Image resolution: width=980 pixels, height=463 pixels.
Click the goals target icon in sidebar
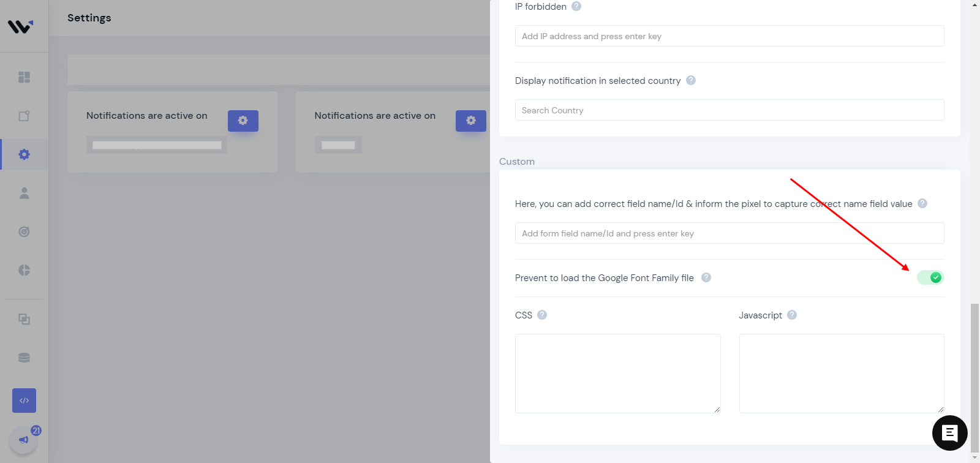pyautogui.click(x=24, y=231)
